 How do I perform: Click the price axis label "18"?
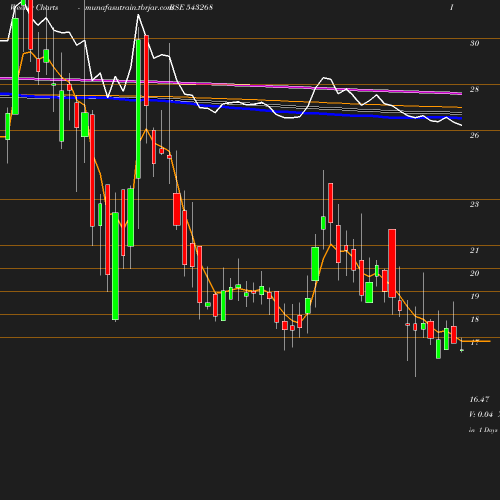pos(474,319)
